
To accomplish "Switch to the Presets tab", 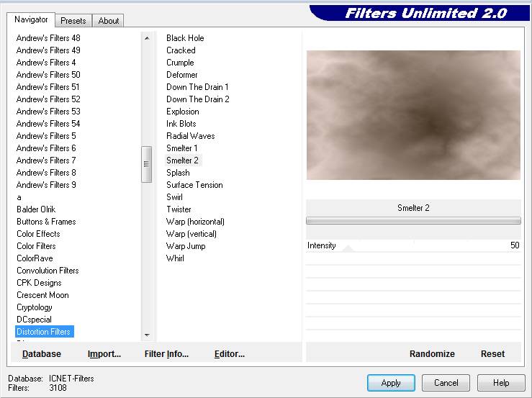I will coord(73,21).
